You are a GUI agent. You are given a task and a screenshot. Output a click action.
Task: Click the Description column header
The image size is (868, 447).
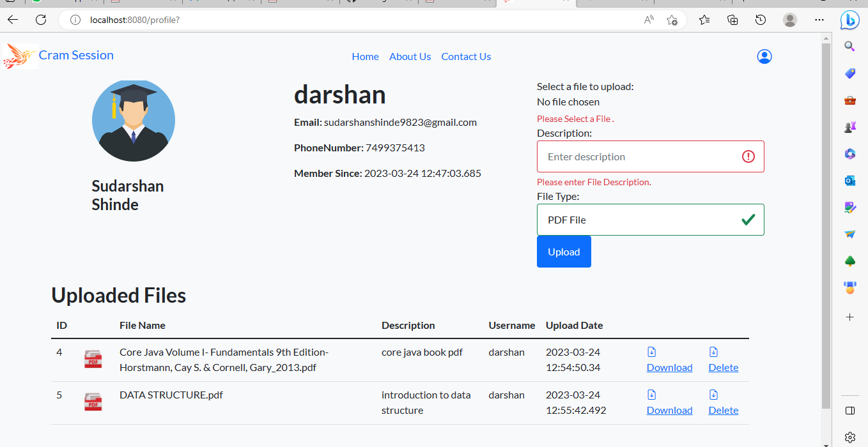(408, 326)
